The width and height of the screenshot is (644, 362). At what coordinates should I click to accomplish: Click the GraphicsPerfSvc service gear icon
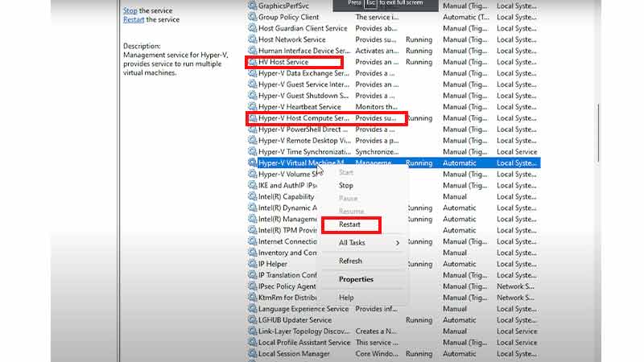click(252, 6)
